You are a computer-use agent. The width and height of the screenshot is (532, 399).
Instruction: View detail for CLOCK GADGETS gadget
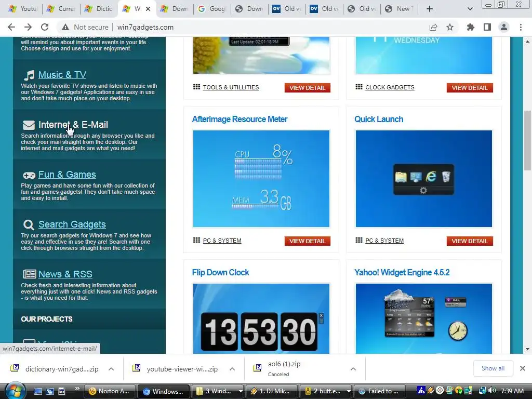470,87
